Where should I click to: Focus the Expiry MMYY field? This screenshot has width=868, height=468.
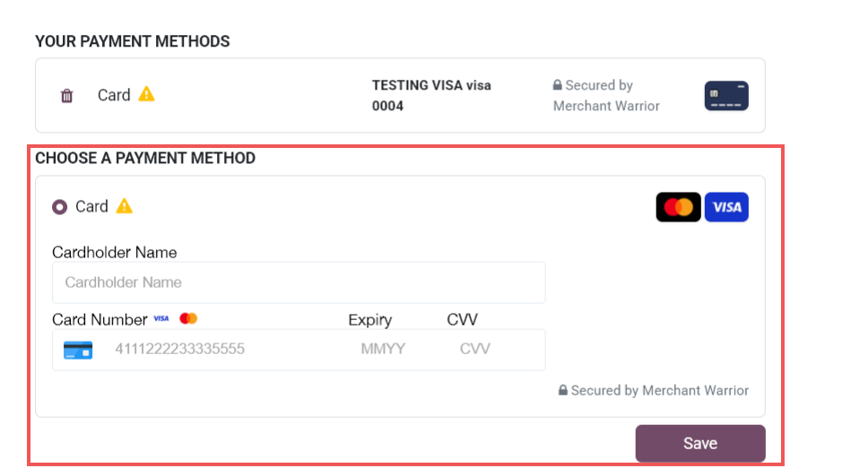point(383,350)
